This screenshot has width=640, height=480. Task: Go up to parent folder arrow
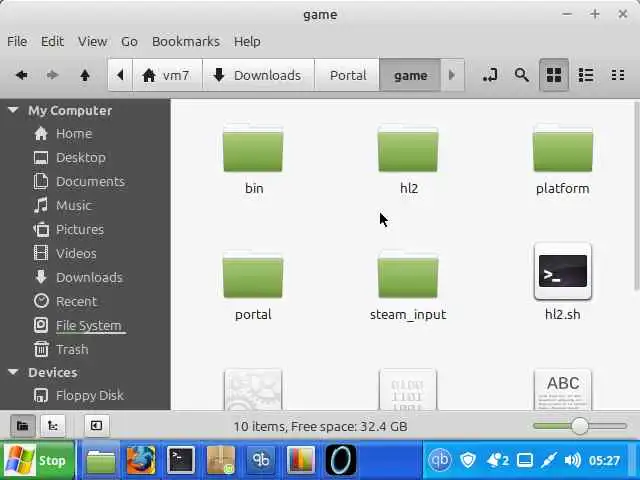click(85, 75)
